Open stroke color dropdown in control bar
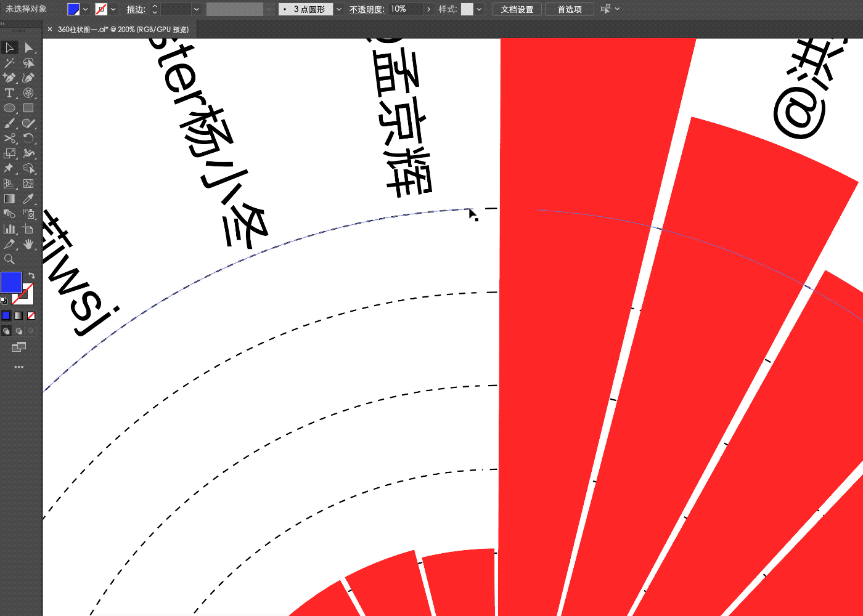Screen dimensions: 863x616 (x=113, y=9)
